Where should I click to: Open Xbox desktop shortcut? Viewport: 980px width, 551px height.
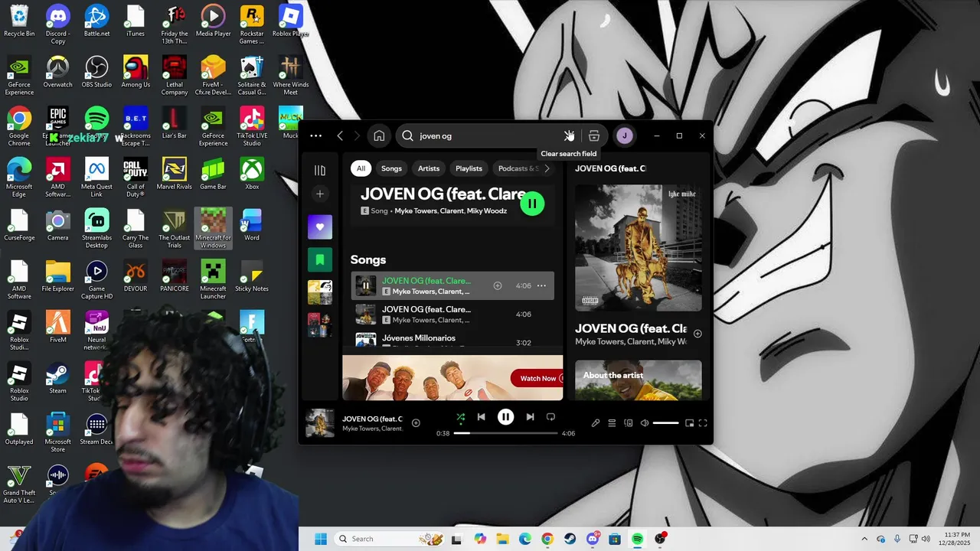[x=252, y=174]
